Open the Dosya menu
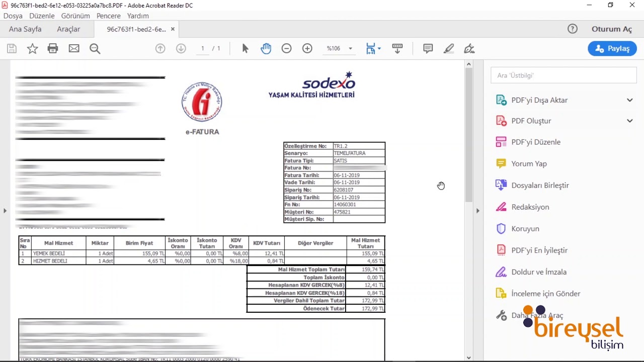The image size is (644, 362). tap(13, 16)
